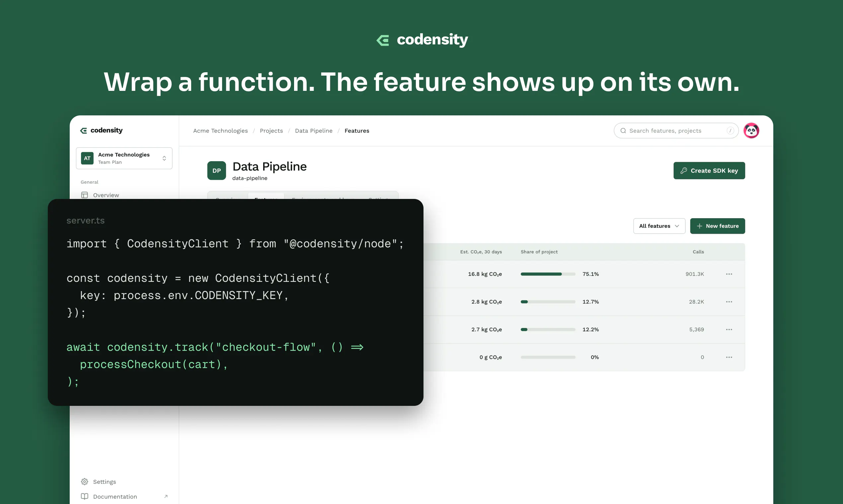Open row menu for 2.8 kg CO₂e feature

(729, 302)
